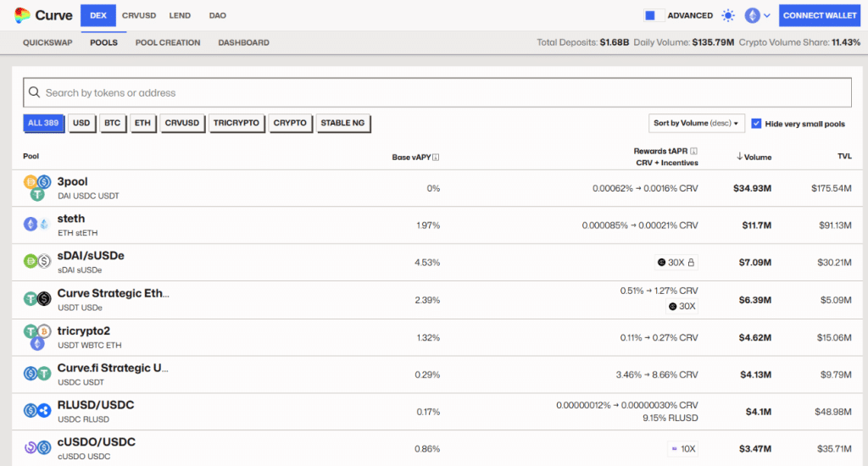868x466 pixels.
Task: Open Curve Strategic Eth... pool name
Action: coord(114,293)
